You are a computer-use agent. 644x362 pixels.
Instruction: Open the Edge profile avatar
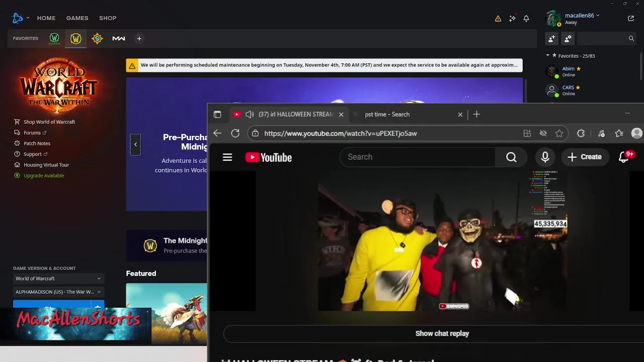click(637, 133)
